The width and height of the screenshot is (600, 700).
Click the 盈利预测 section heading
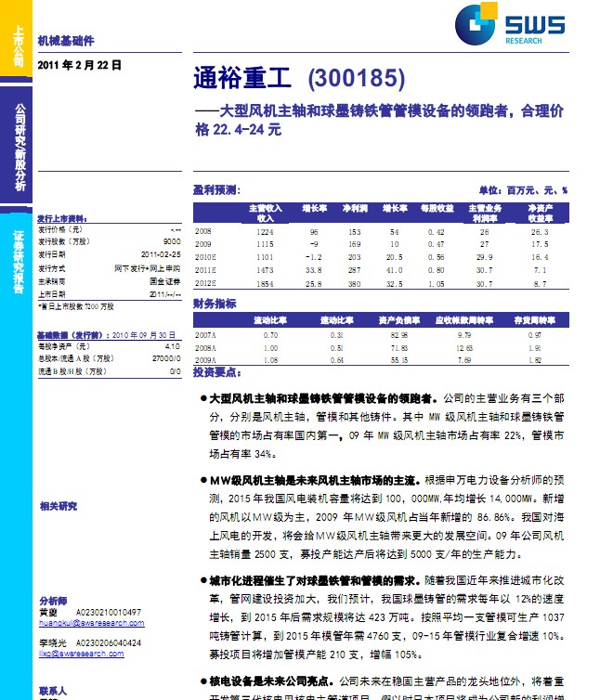[x=216, y=190]
